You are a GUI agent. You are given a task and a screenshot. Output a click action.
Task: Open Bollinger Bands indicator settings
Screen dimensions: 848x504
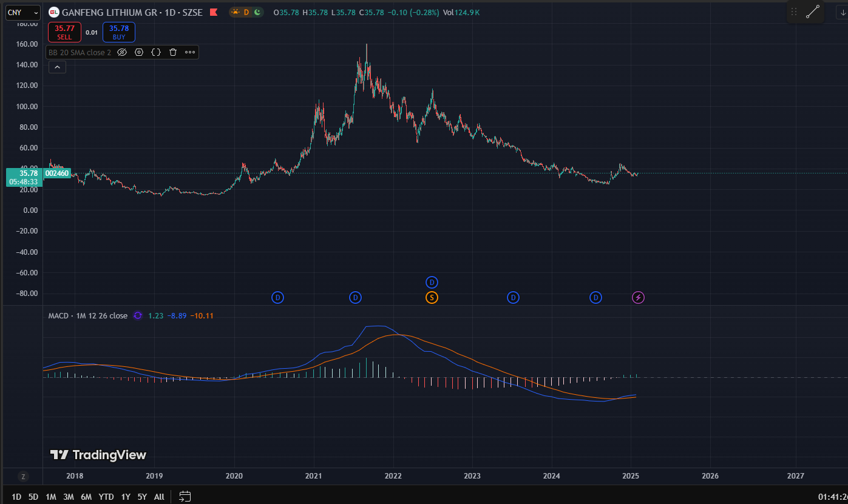click(x=139, y=52)
